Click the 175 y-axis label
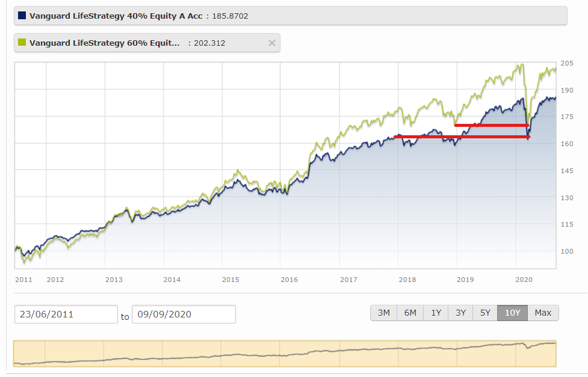The width and height of the screenshot is (588, 377). (x=566, y=117)
